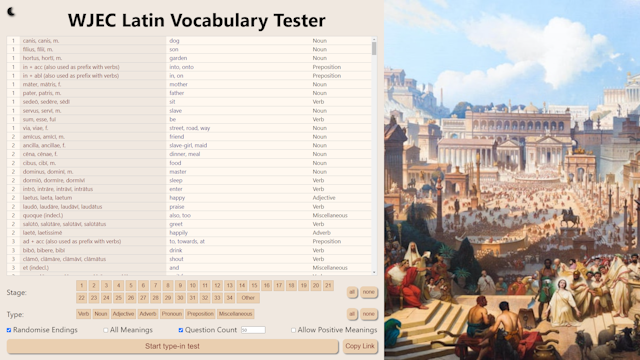Select the 'et (indecl.)' row
Viewport: 640px width, 360px height.
tap(189, 268)
